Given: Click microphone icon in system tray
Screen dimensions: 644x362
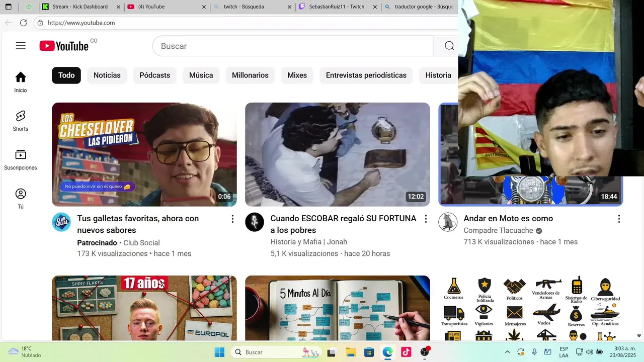Looking at the screenshot, I should tap(534, 352).
